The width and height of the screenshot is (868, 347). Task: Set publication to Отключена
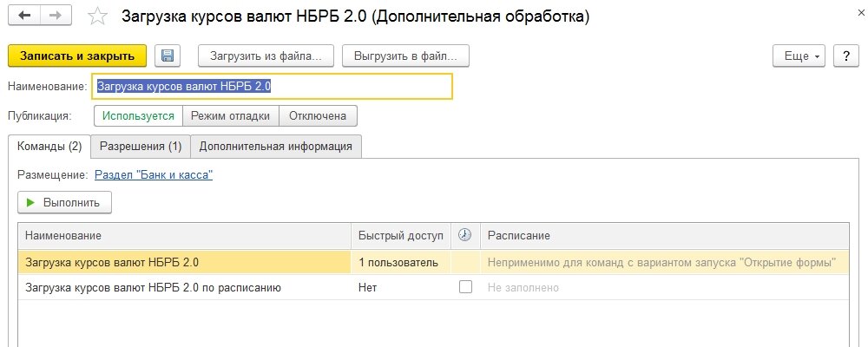[318, 116]
